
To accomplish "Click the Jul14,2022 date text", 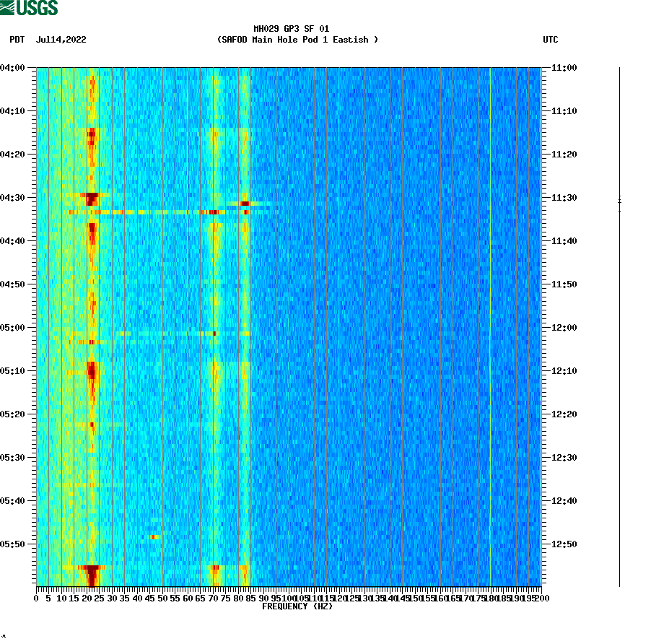I will pyautogui.click(x=61, y=40).
